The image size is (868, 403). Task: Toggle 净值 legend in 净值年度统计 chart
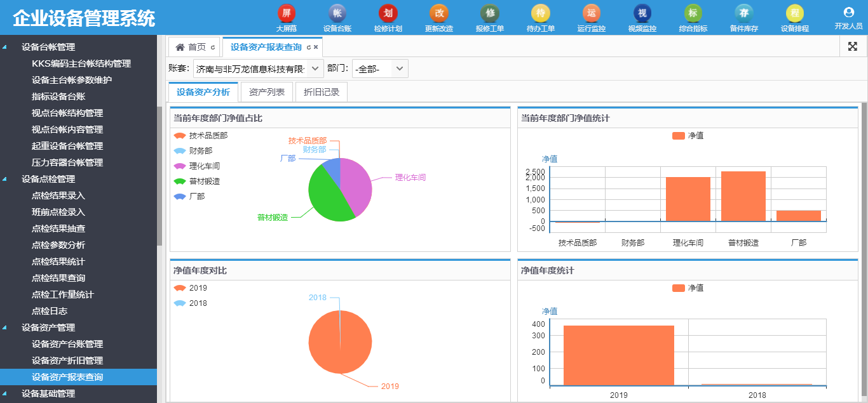tap(688, 288)
